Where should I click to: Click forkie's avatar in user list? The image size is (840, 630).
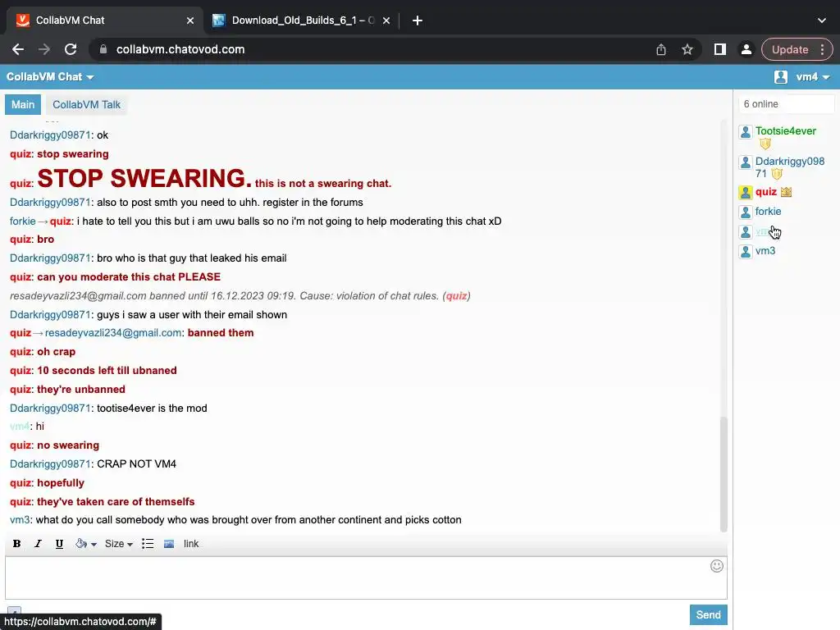[x=745, y=212]
